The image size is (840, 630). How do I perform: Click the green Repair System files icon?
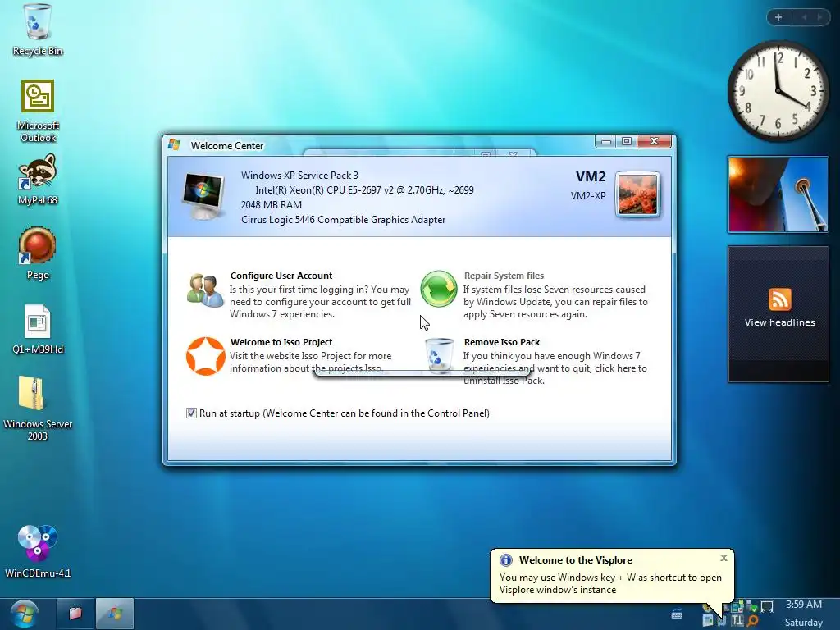(439, 289)
